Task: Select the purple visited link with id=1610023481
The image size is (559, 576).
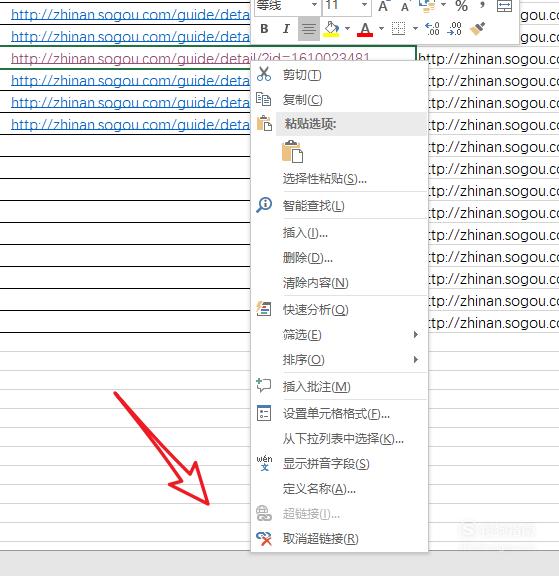Action: [x=190, y=58]
